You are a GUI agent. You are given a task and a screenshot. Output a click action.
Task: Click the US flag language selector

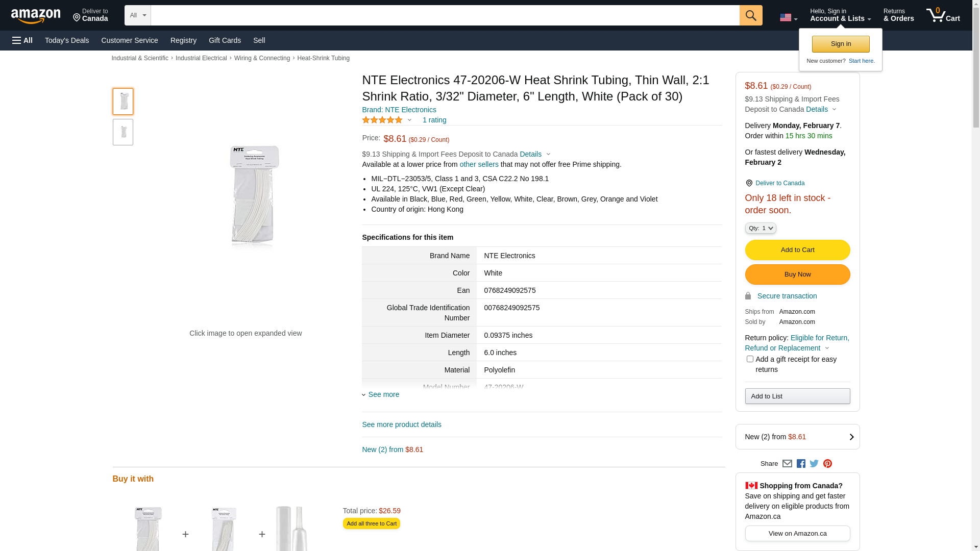click(788, 18)
